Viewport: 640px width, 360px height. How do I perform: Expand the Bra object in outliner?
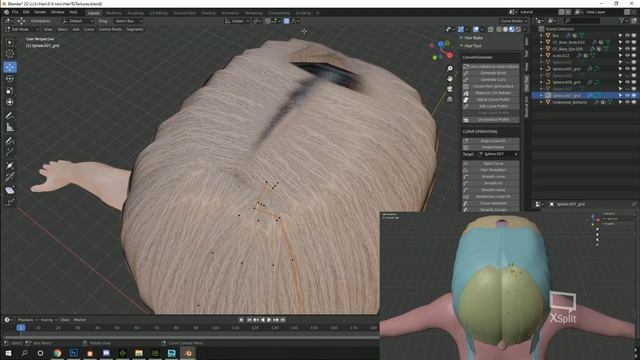point(542,36)
